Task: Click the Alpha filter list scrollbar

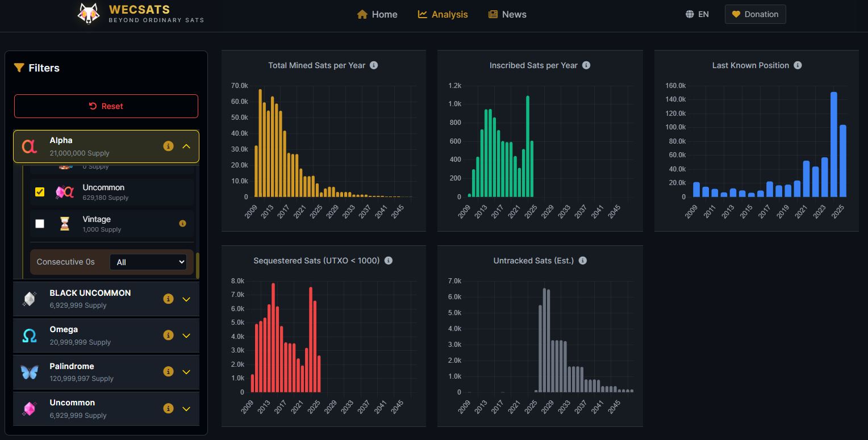Action: coord(198,265)
